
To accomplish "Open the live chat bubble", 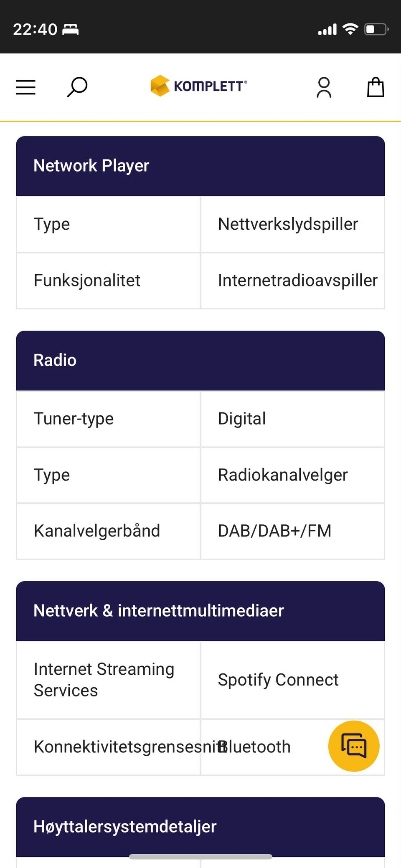I will coord(353,746).
